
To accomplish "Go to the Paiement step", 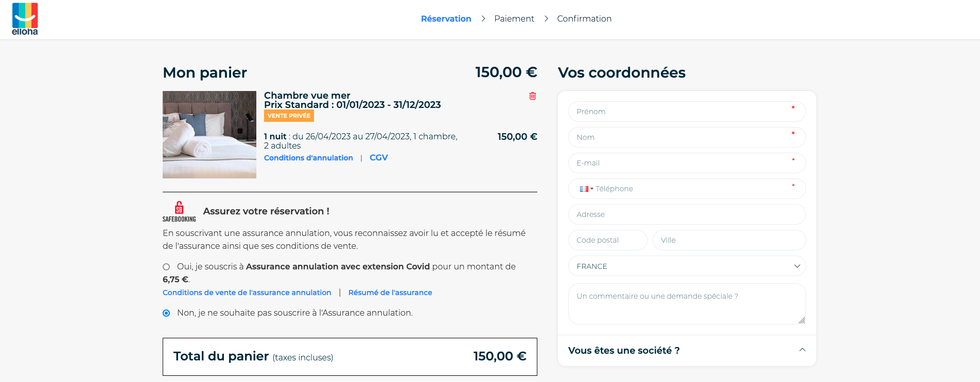I will (x=514, y=19).
